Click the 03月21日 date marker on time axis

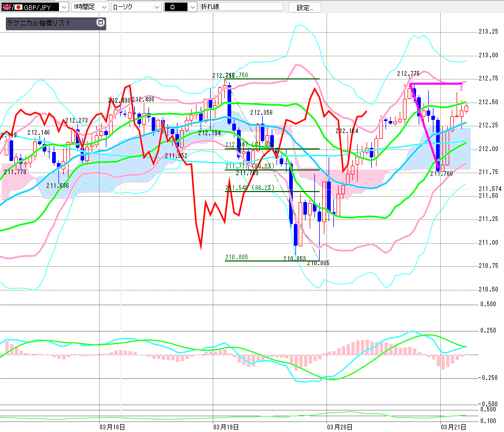coord(453,427)
